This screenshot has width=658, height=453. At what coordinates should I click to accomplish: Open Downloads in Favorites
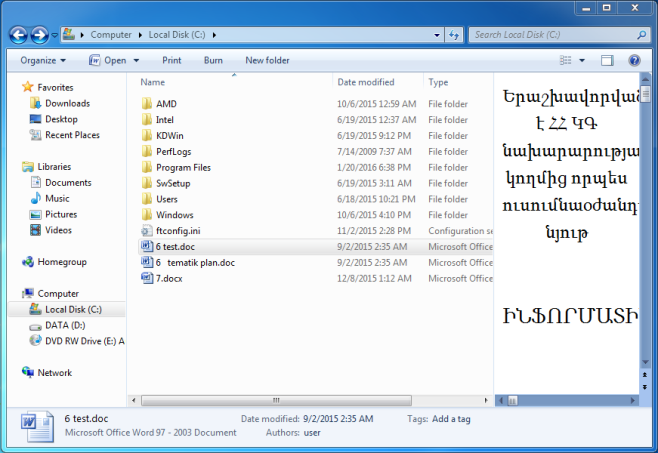[67, 103]
